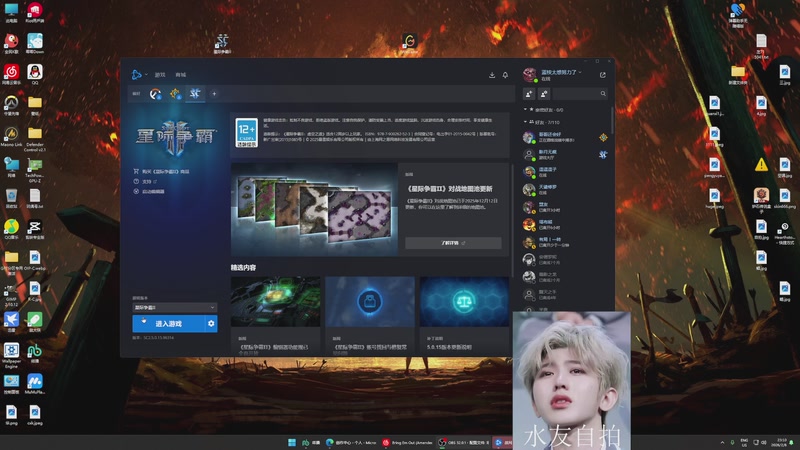
Task: Select the second friend playing StarCraft
Action: pyautogui.click(x=565, y=155)
